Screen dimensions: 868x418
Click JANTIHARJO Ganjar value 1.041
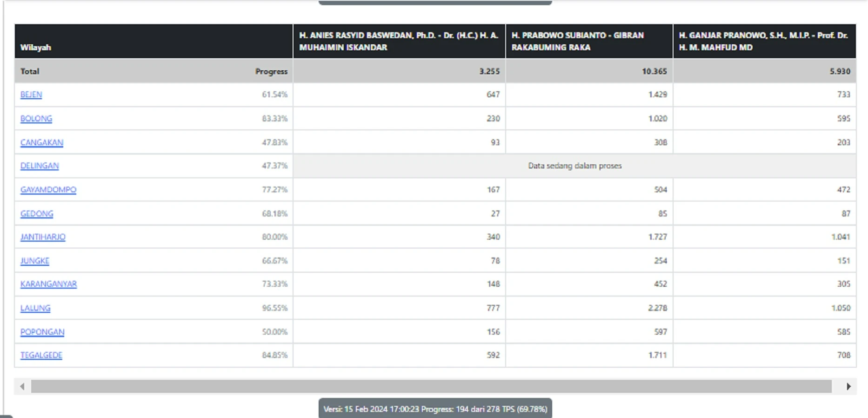coord(841,237)
